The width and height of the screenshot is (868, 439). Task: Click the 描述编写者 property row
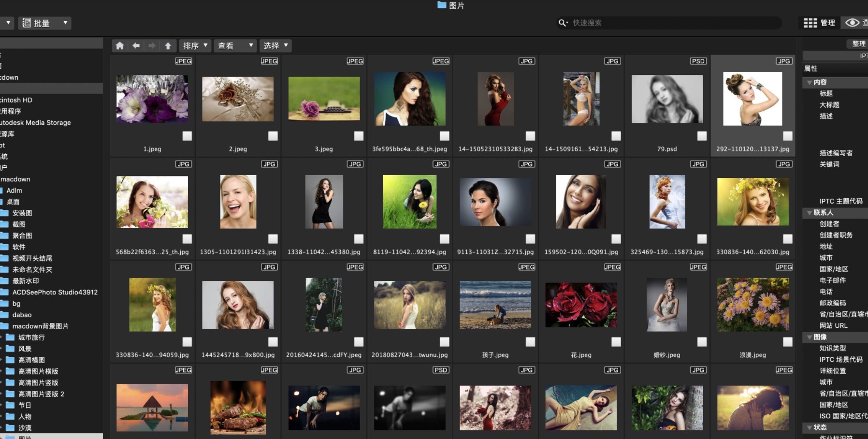[835, 153]
